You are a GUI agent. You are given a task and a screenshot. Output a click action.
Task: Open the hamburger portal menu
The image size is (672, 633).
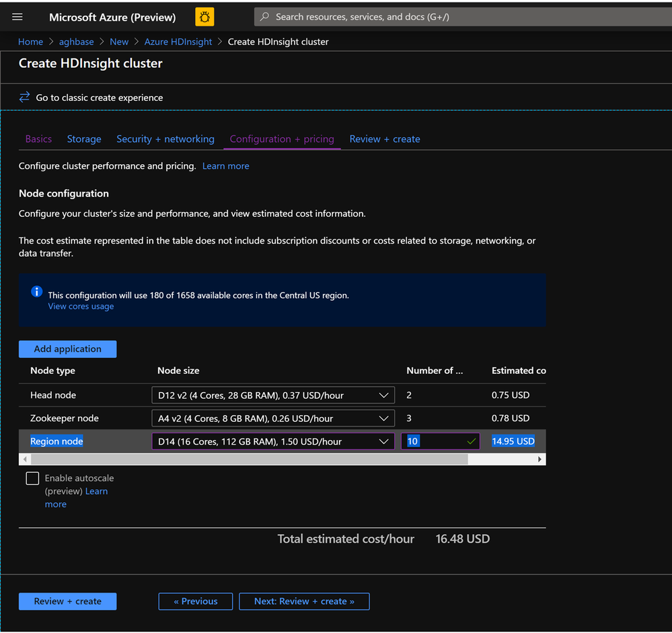17,17
